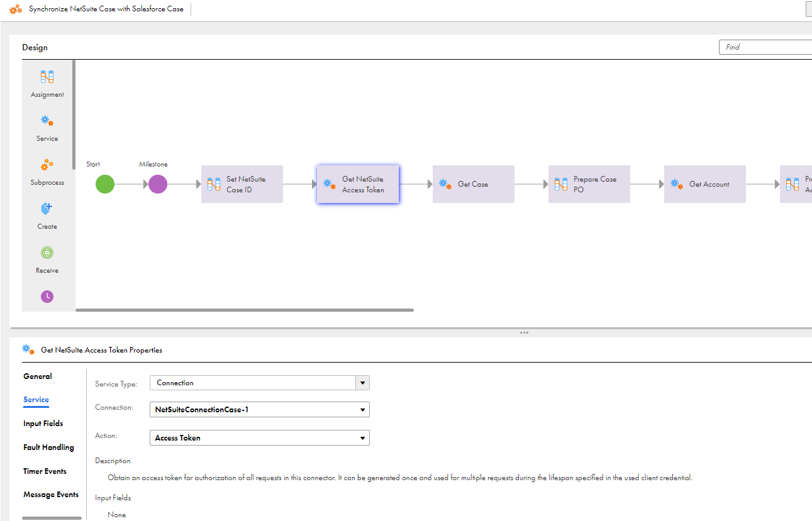Click the access token description paragraph

[400, 478]
